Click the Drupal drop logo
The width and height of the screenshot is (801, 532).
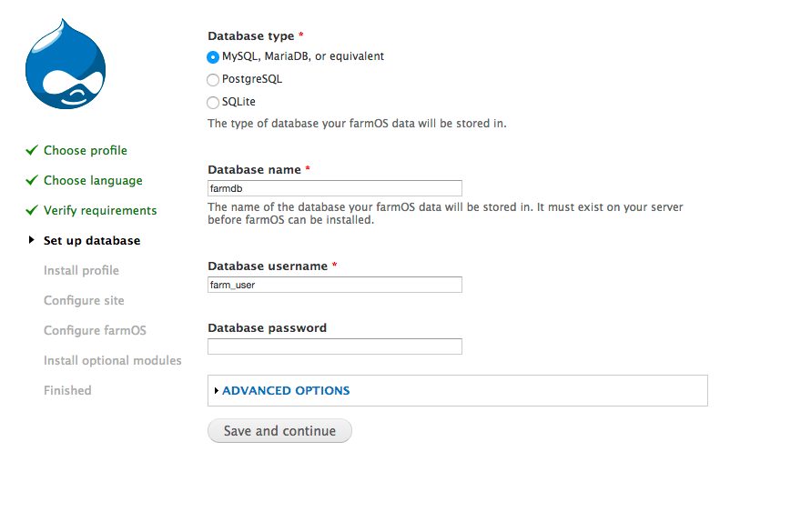(x=66, y=65)
